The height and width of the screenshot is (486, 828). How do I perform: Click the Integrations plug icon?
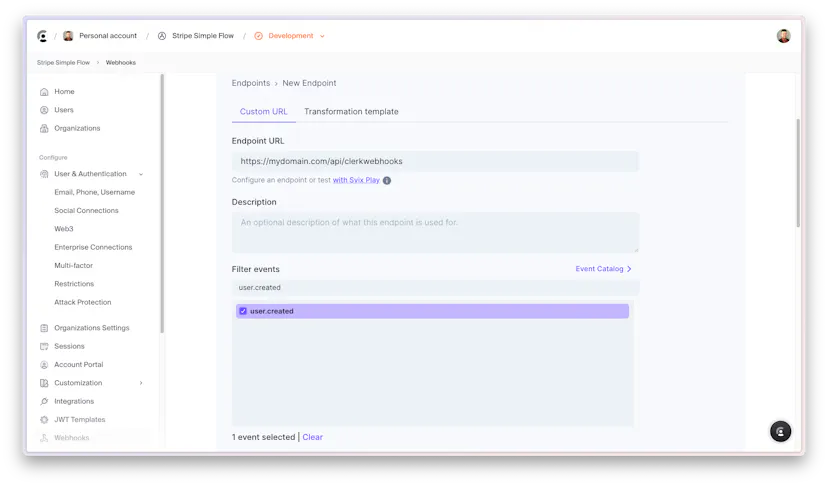coord(44,401)
